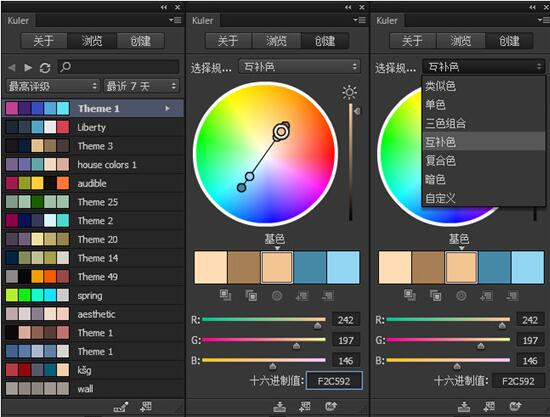Refresh the Kuler themes list

[45, 67]
